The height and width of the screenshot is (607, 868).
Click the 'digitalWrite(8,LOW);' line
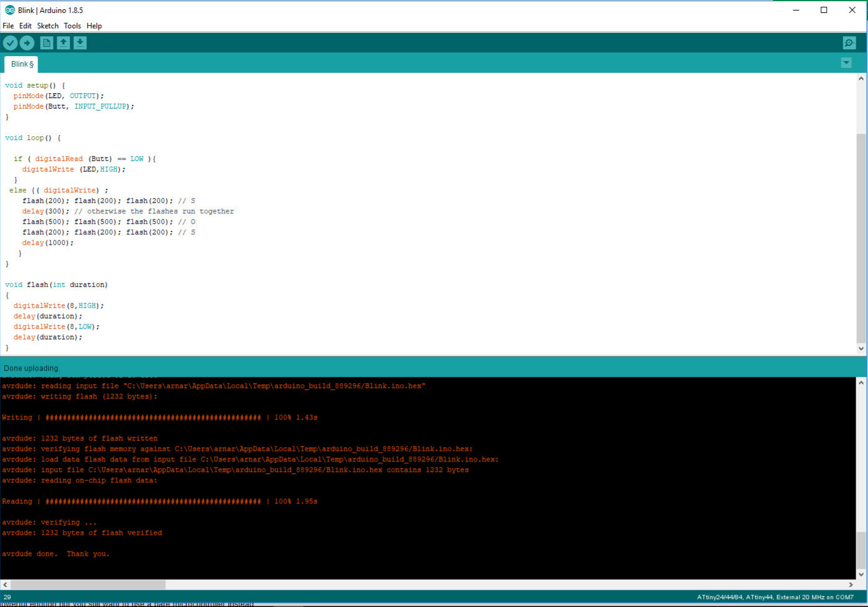(57, 327)
